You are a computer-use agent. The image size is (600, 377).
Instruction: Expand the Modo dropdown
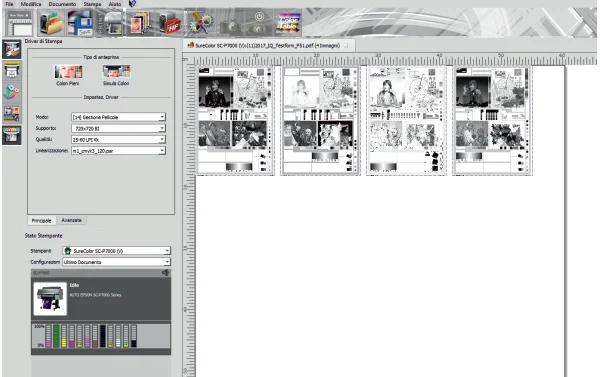click(x=118, y=117)
